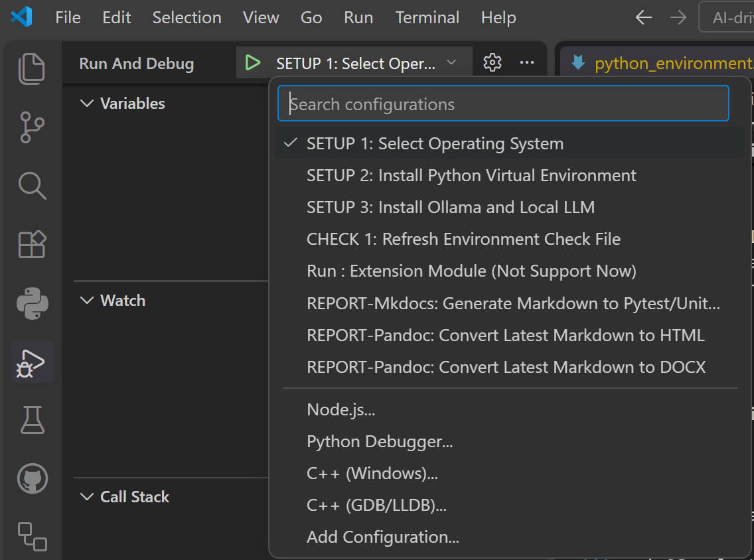Select Node.js... debugger option

point(510,409)
